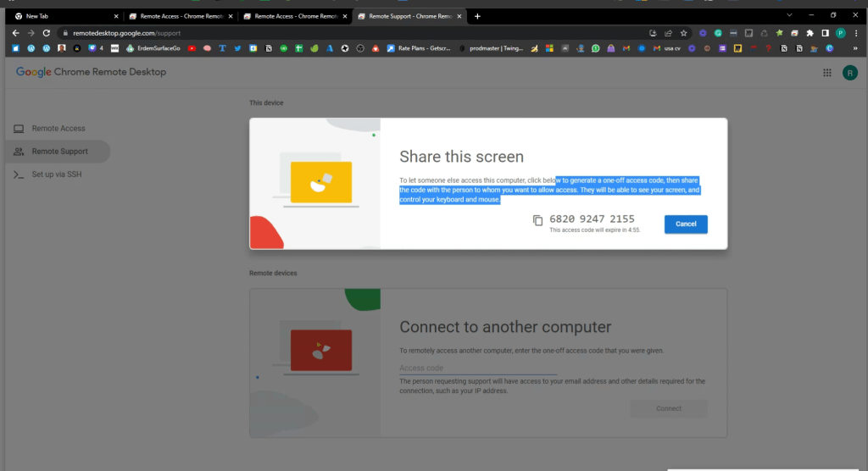868x471 pixels.
Task: Open the Microsoft logo bookmark
Action: [x=549, y=48]
